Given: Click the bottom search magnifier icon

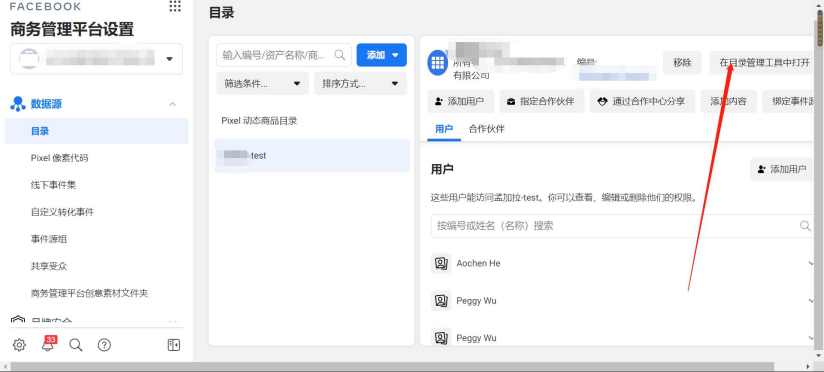Looking at the screenshot, I should tap(76, 345).
